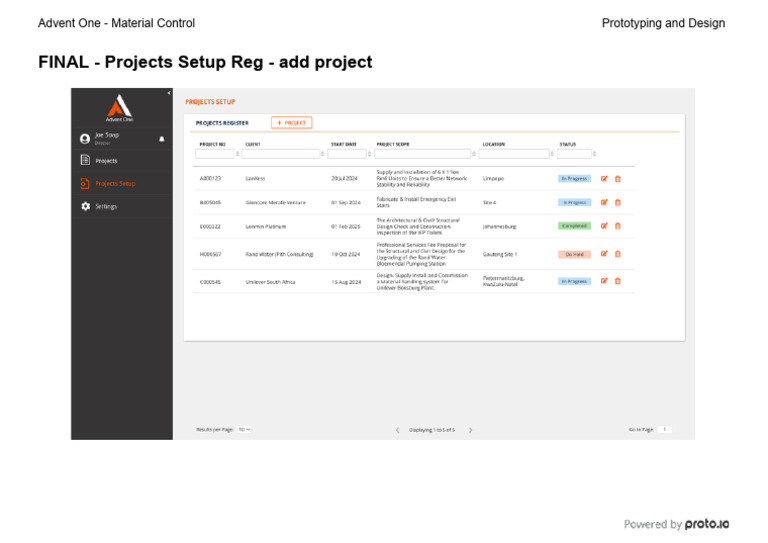Click client name Unilever South Africa
The height and width of the screenshot is (543, 768).
270,282
